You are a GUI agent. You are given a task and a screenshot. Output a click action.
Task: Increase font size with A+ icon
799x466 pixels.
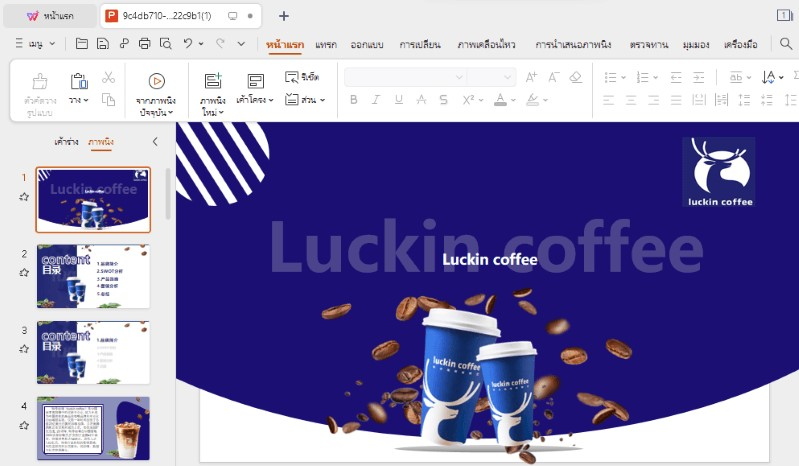click(x=531, y=77)
